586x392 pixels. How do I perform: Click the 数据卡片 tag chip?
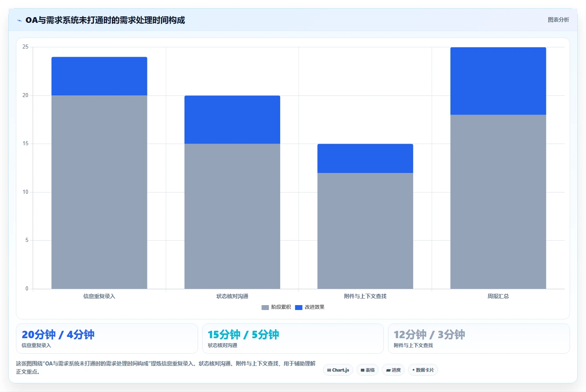pos(423,370)
